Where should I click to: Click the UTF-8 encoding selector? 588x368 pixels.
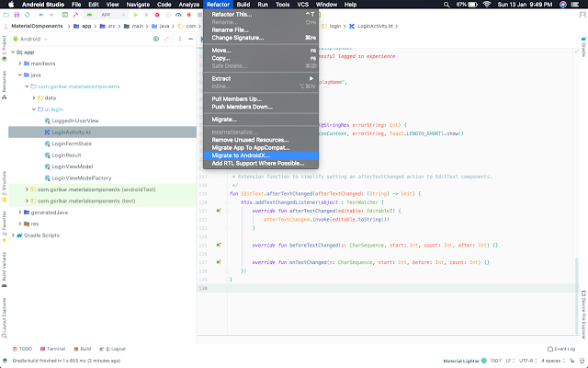pos(527,361)
